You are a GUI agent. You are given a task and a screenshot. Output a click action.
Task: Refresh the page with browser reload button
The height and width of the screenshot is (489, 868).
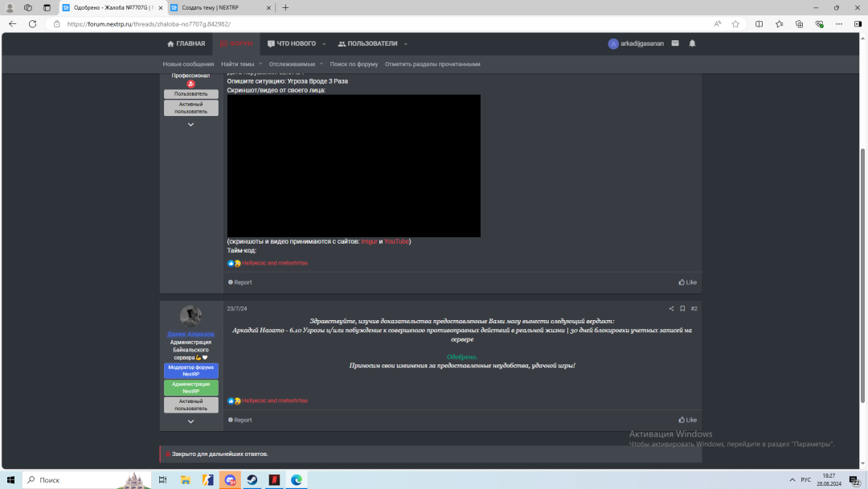[32, 24]
